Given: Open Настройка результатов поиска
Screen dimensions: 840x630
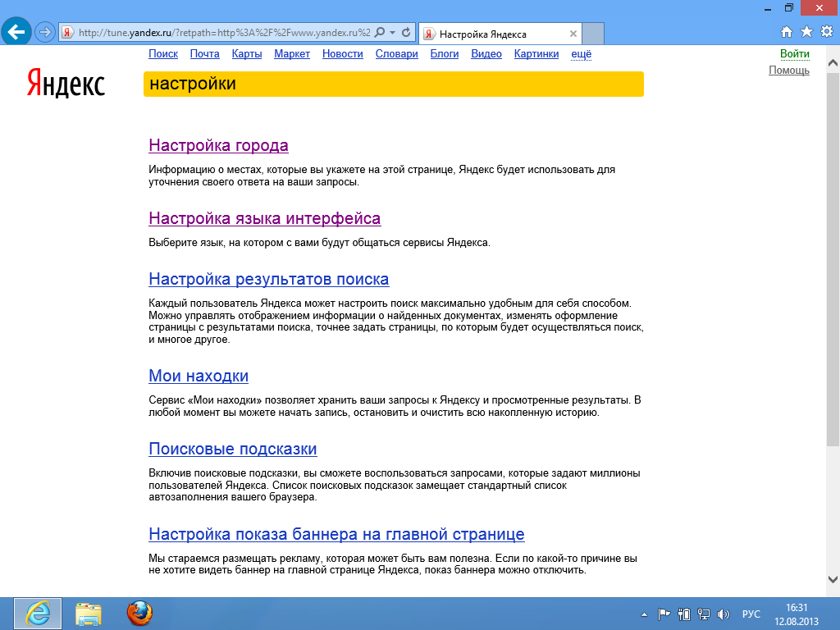Looking at the screenshot, I should pyautogui.click(x=269, y=279).
